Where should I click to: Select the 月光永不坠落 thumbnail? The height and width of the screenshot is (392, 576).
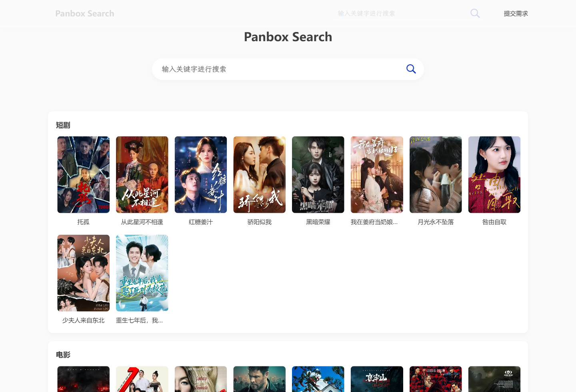tap(435, 174)
